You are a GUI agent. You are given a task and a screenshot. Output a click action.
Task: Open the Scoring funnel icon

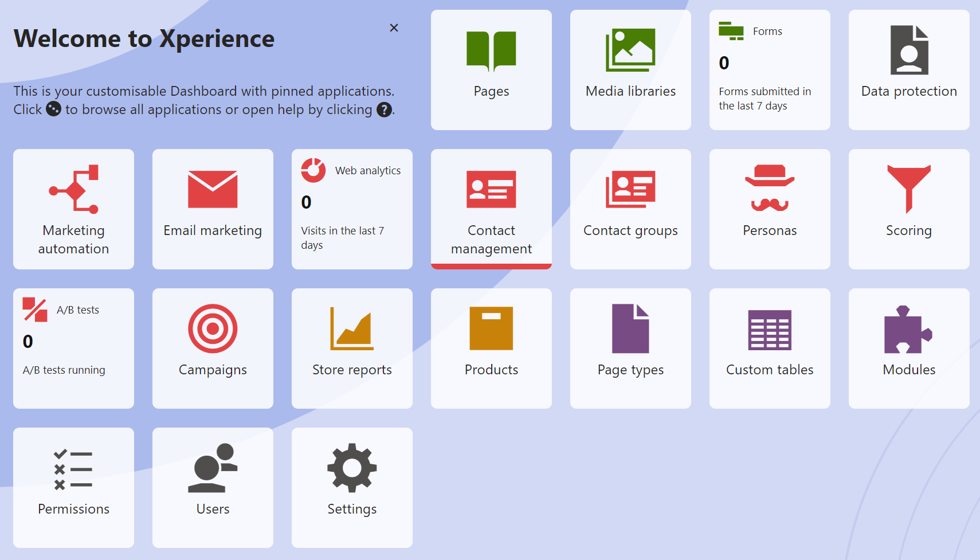[x=909, y=189]
